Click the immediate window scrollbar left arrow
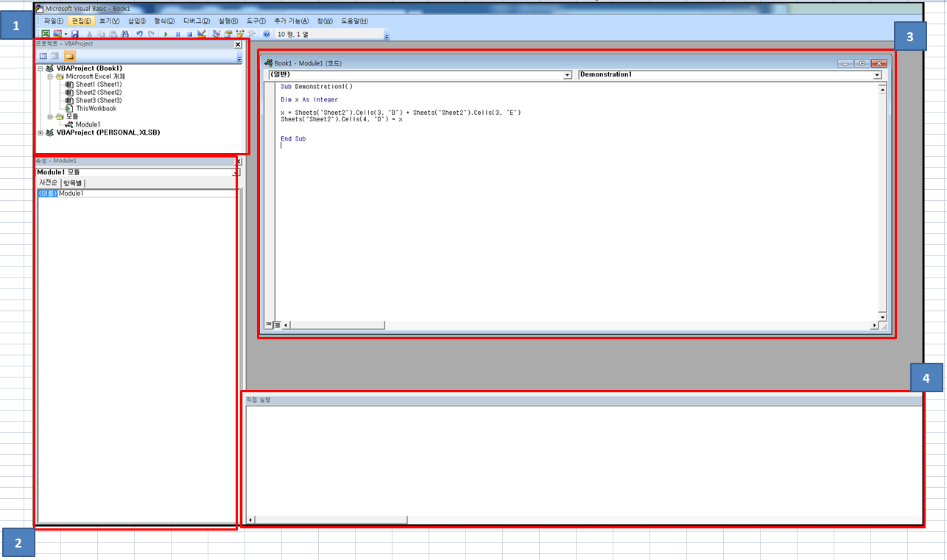Viewport: 947px width, 560px height. click(250, 520)
